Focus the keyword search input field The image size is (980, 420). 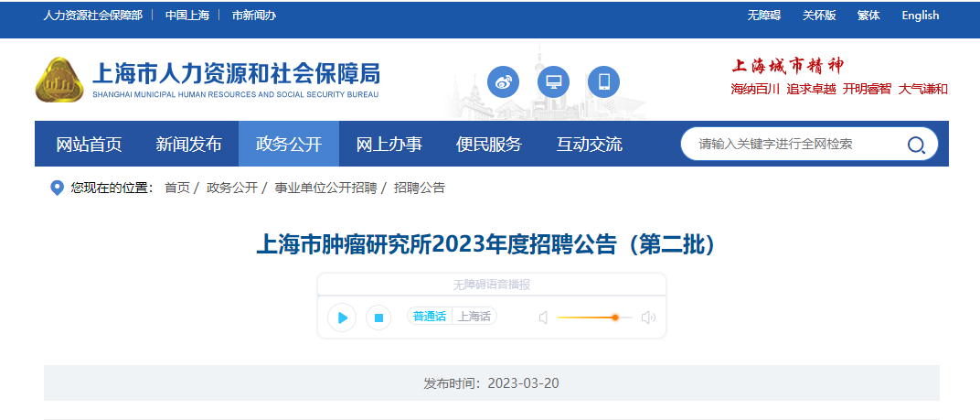797,145
